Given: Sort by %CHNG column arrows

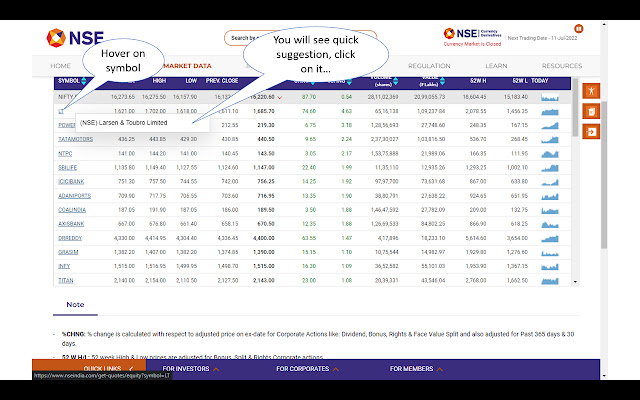Looking at the screenshot, I should [x=349, y=81].
